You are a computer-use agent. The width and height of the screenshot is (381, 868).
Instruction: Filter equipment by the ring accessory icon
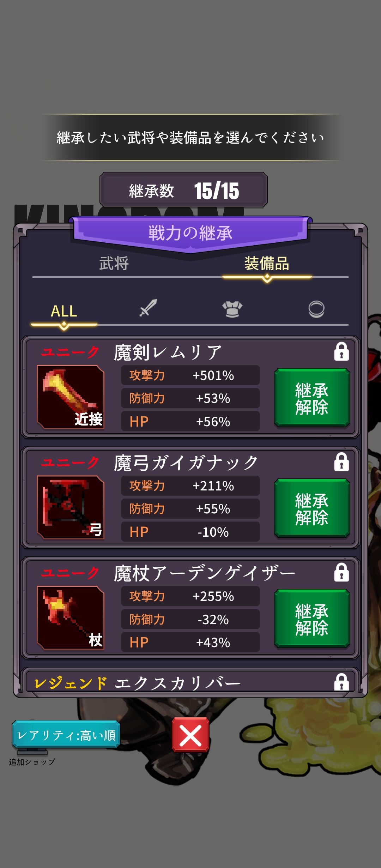coord(316,309)
